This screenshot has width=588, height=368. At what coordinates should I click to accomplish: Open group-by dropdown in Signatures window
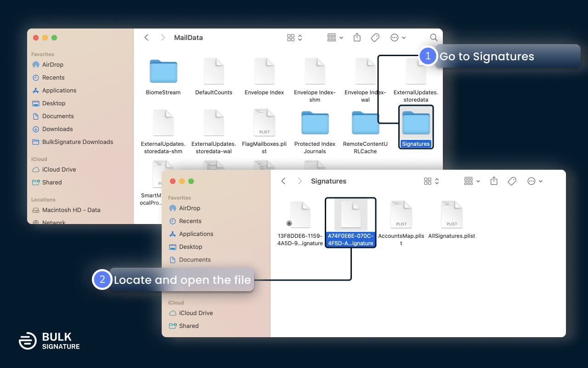[472, 181]
